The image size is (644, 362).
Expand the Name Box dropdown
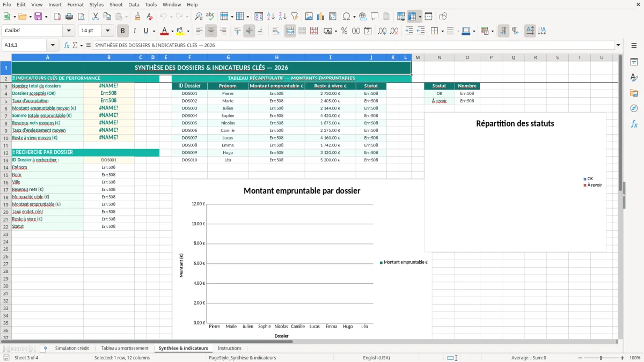pyautogui.click(x=53, y=46)
